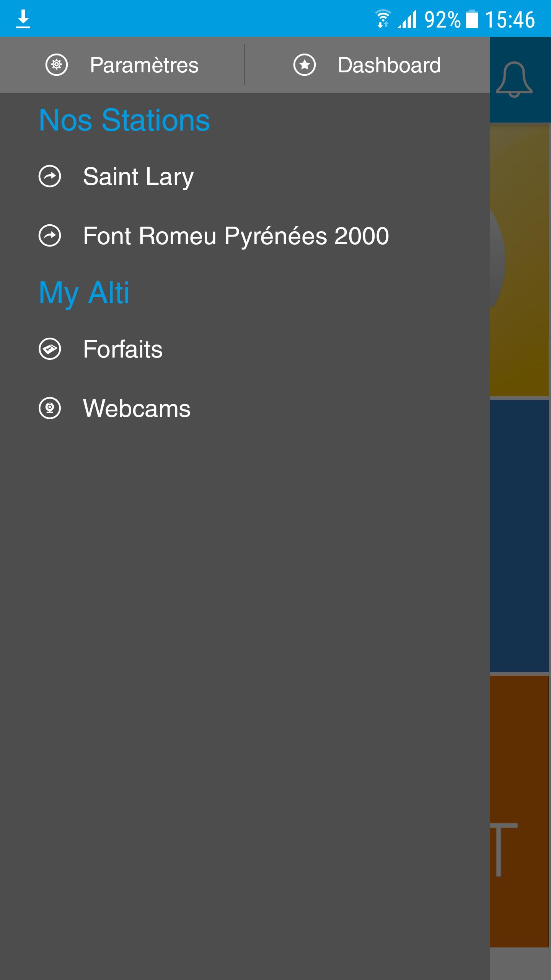Tap the arrow icon beside Font Romeu
This screenshot has height=980, width=551.
coord(50,235)
